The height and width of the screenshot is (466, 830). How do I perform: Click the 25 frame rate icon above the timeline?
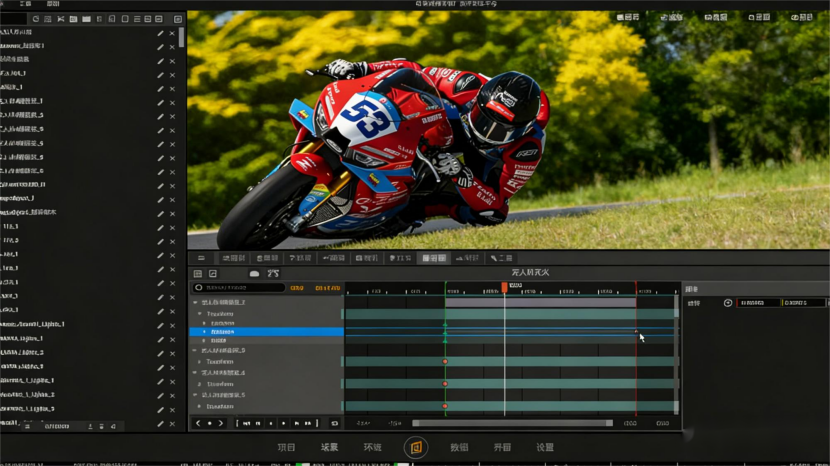(x=273, y=273)
